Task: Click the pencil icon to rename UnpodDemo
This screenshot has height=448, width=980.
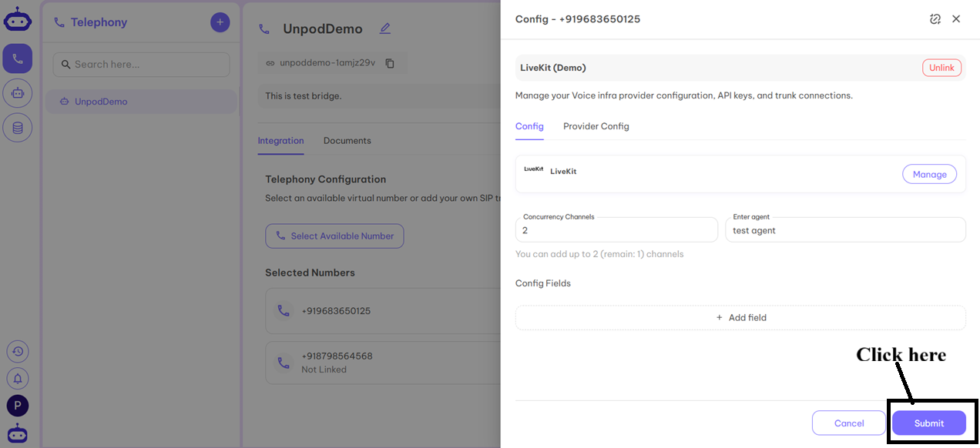Action: pos(385,28)
